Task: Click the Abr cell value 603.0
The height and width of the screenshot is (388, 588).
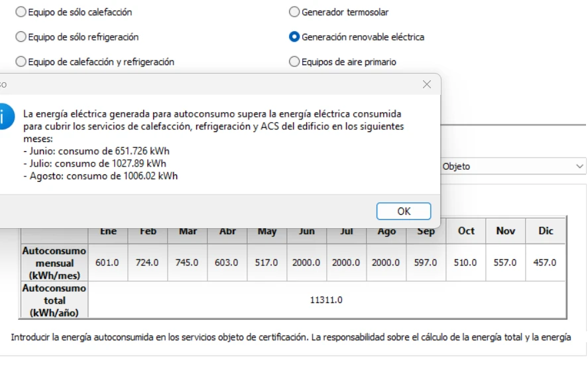Action: pos(227,263)
